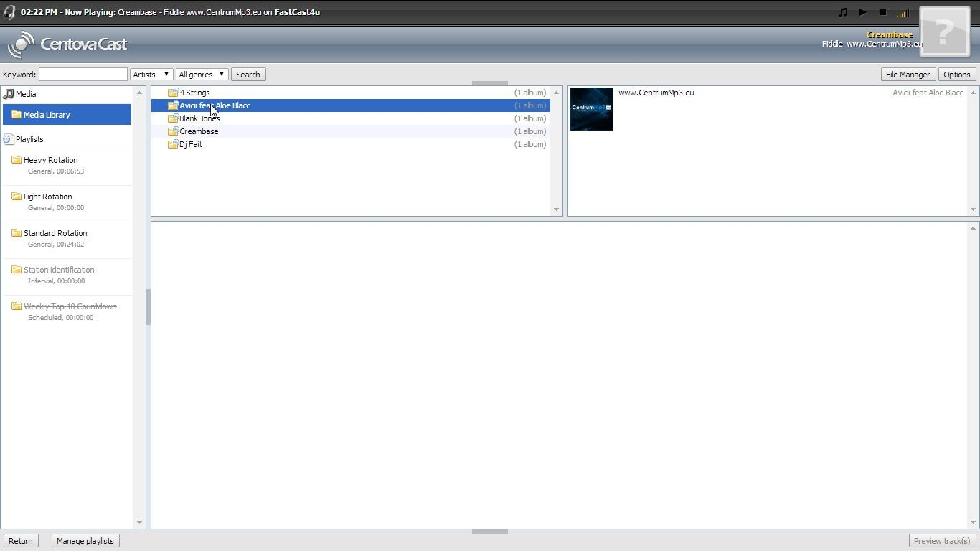Select the disabled Station identification playlist icon
Screen dimensions: 980x551
click(x=17, y=270)
